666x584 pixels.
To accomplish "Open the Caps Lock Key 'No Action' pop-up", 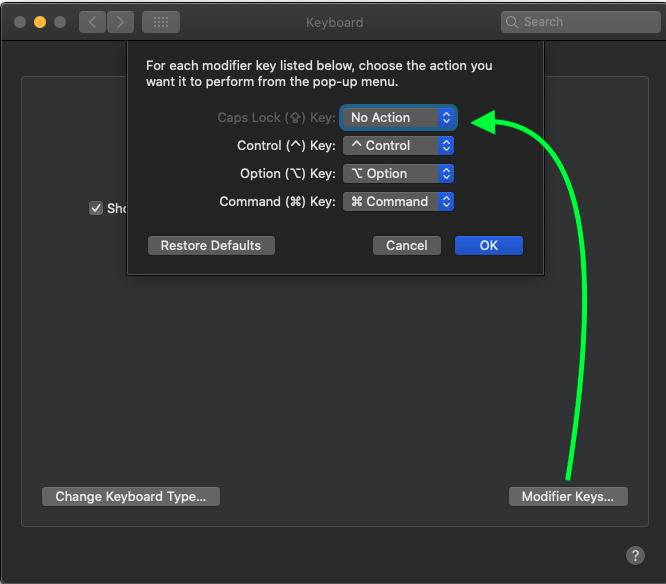I will 398,118.
